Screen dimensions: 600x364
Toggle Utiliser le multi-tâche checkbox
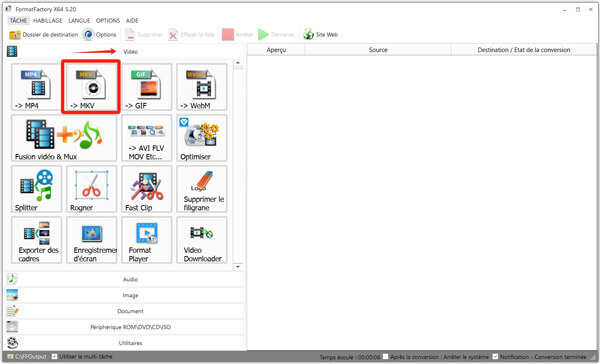point(55,356)
